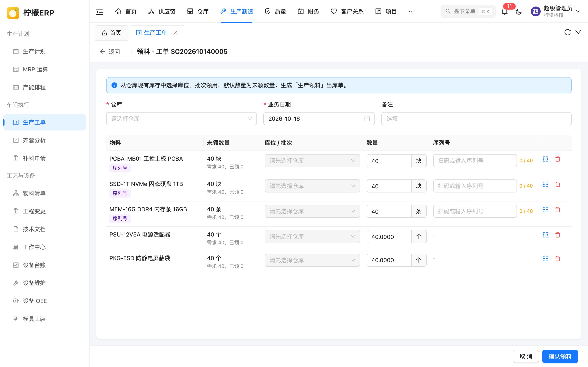Click the 备注 remarks field
This screenshot has width=588, height=367.
click(x=476, y=119)
